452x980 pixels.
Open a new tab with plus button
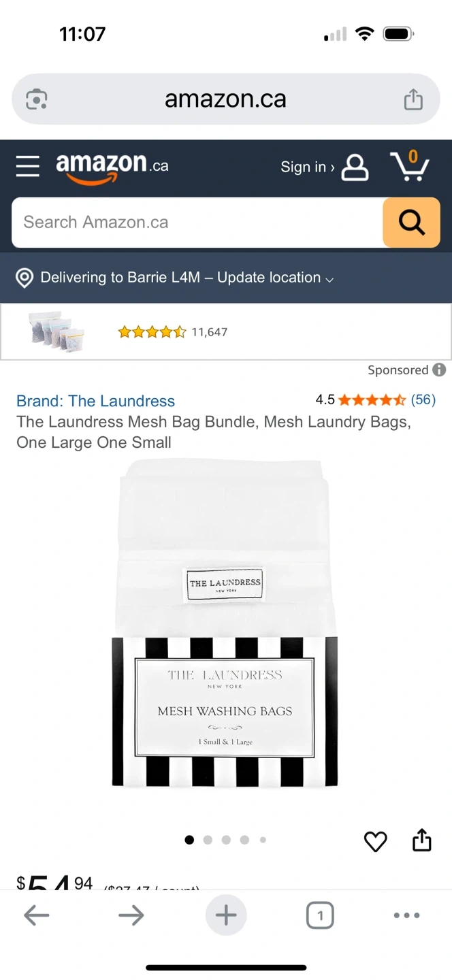click(226, 915)
